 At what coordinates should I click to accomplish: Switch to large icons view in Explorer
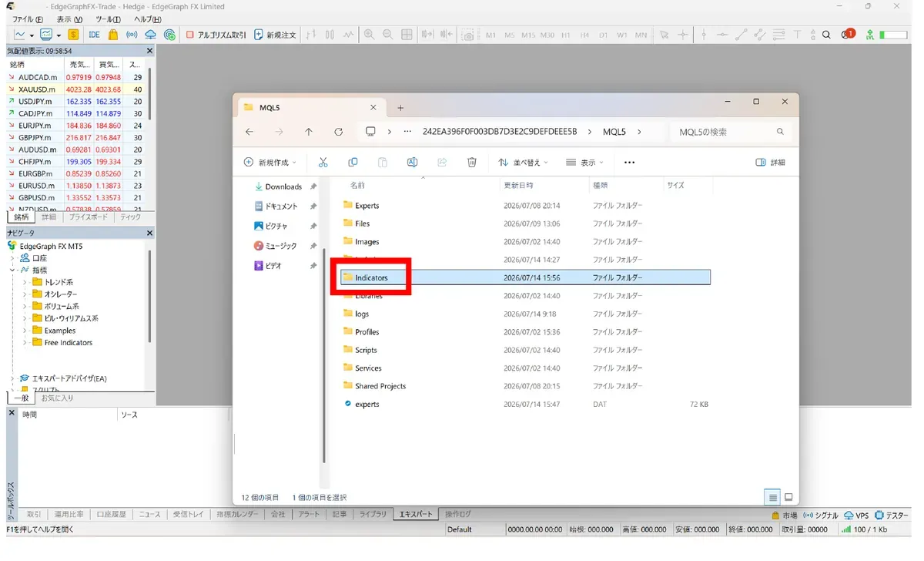coord(788,497)
